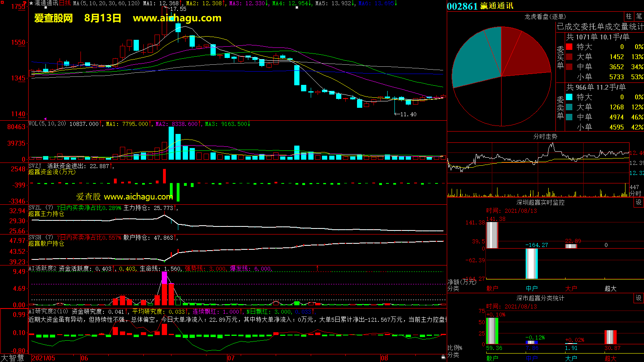The height and width of the screenshot is (362, 644).
Task: Click the cyan 特大 sell-order swatch
Action: coord(569,97)
